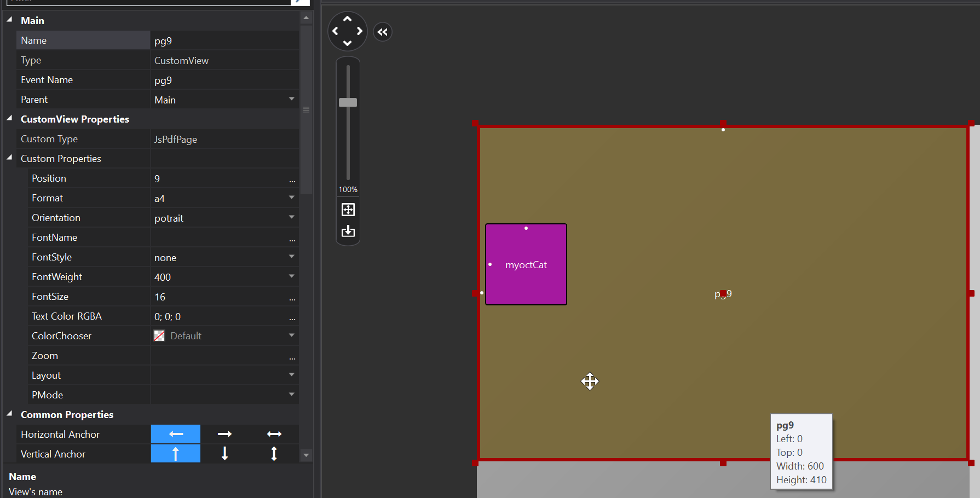Select the myoctCat view in designer
The width and height of the screenshot is (980, 498).
tap(526, 264)
